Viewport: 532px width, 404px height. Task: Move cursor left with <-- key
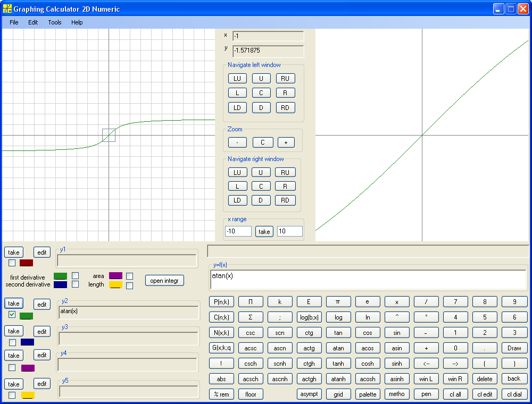point(426,364)
